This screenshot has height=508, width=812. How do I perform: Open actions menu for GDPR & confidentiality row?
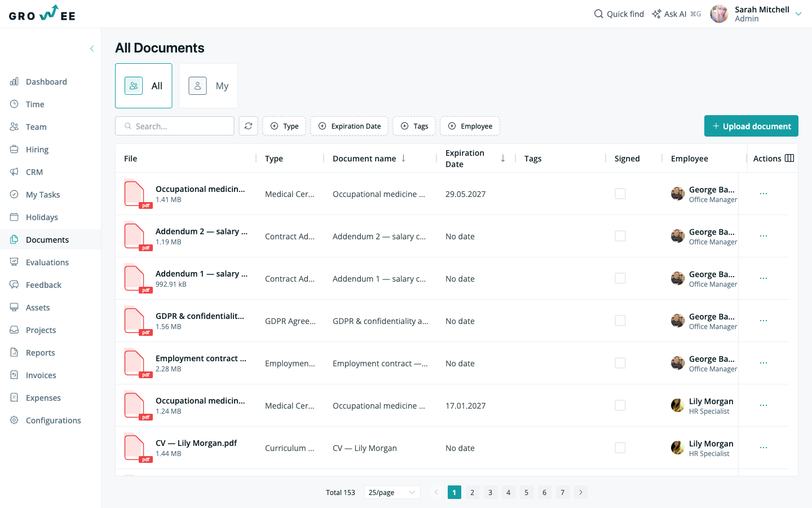(x=764, y=321)
